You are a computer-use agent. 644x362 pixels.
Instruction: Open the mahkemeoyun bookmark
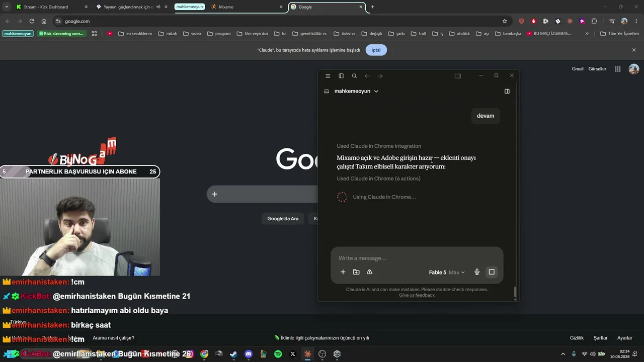coord(18,34)
